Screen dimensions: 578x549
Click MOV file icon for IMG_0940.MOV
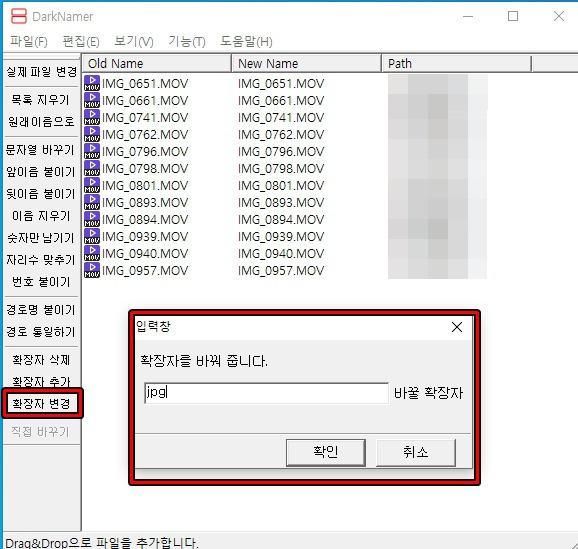click(92, 253)
